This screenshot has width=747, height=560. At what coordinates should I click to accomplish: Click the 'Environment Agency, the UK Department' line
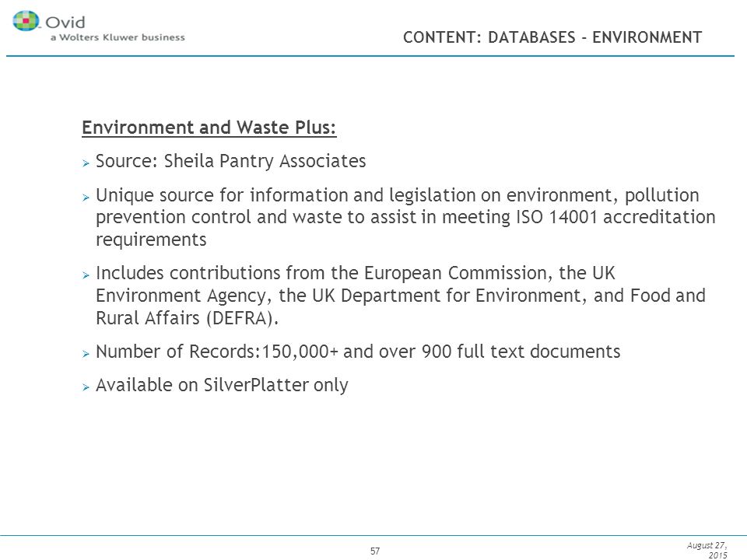pos(401,296)
